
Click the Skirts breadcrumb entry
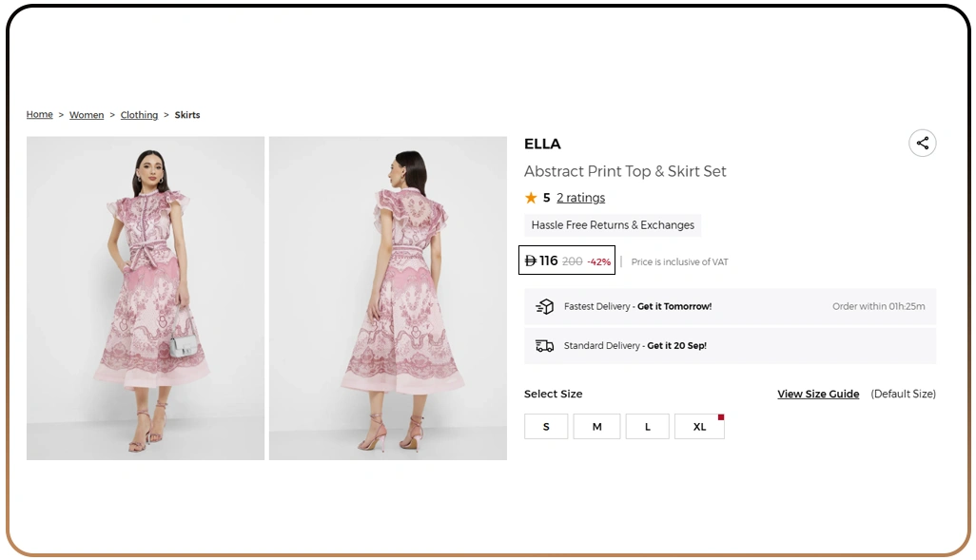tap(186, 114)
